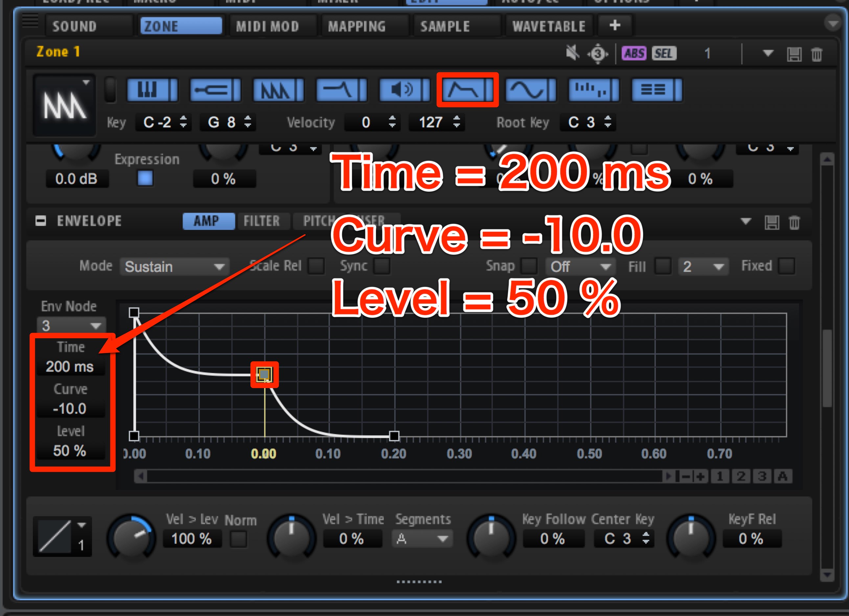849x616 pixels.
Task: Switch to the SOUND tab
Action: [89, 26]
